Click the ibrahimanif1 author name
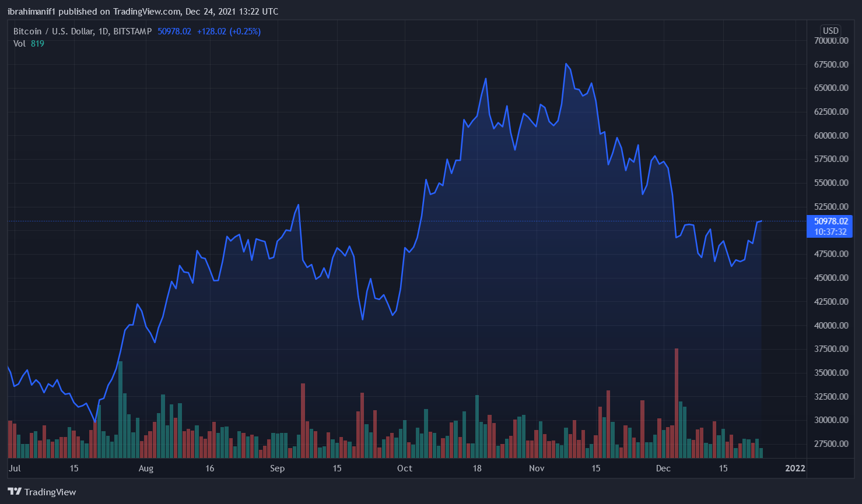This screenshot has height=504, width=862. click(31, 12)
